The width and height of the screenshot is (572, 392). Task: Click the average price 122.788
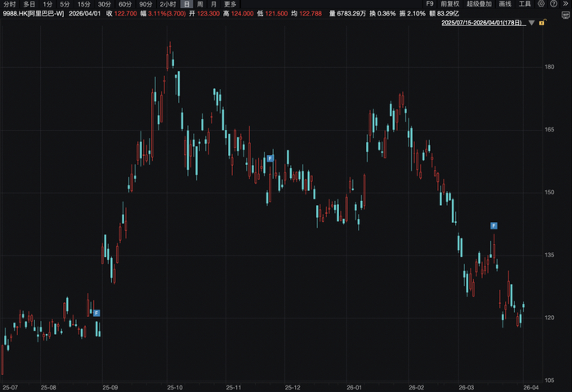click(311, 14)
